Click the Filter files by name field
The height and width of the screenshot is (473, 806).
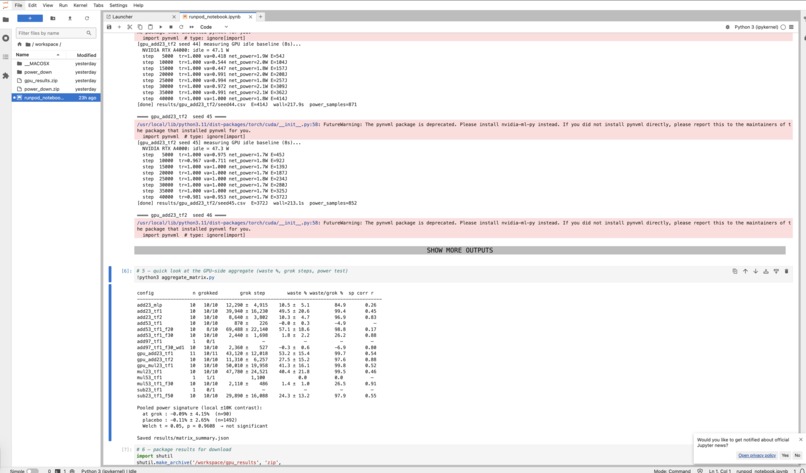(54, 33)
